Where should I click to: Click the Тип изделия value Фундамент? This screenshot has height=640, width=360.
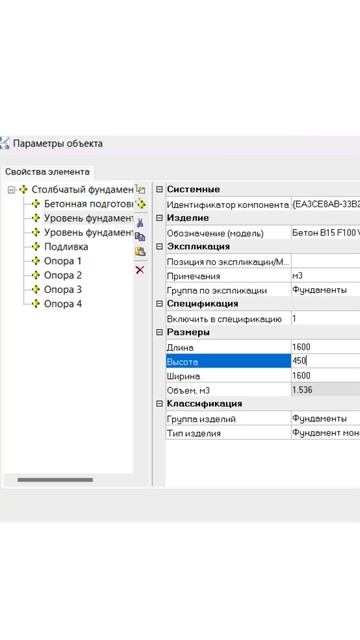point(325,433)
